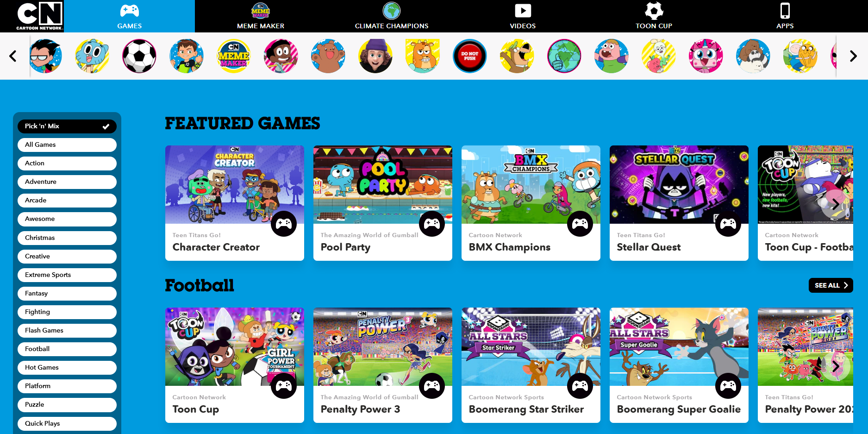Image resolution: width=868 pixels, height=434 pixels.
Task: Show previous character carousel icons
Action: (x=13, y=56)
